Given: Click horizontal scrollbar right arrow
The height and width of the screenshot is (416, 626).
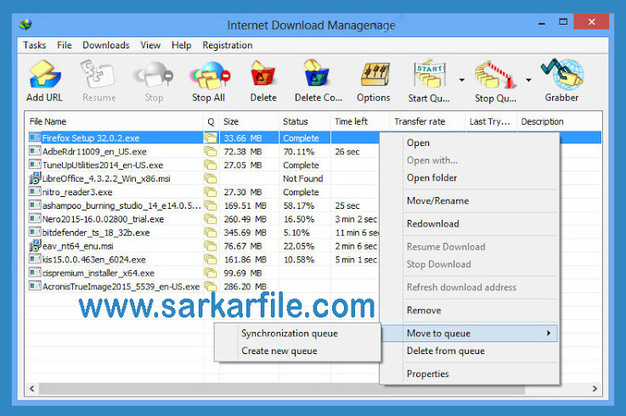Looking at the screenshot, I should (x=595, y=388).
